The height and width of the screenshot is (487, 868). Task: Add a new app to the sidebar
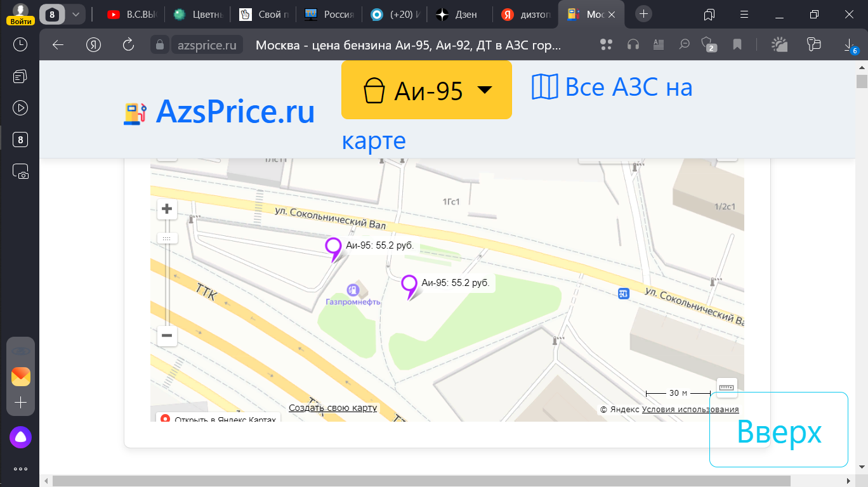pyautogui.click(x=21, y=403)
